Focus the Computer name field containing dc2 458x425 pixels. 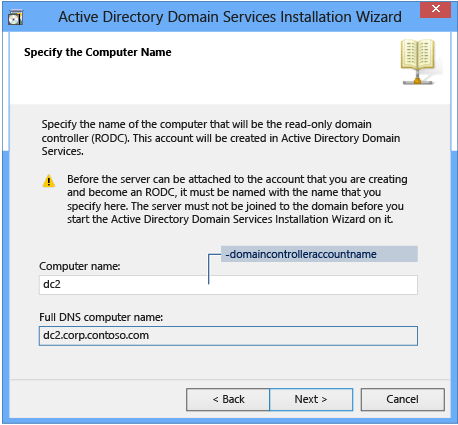(x=228, y=285)
